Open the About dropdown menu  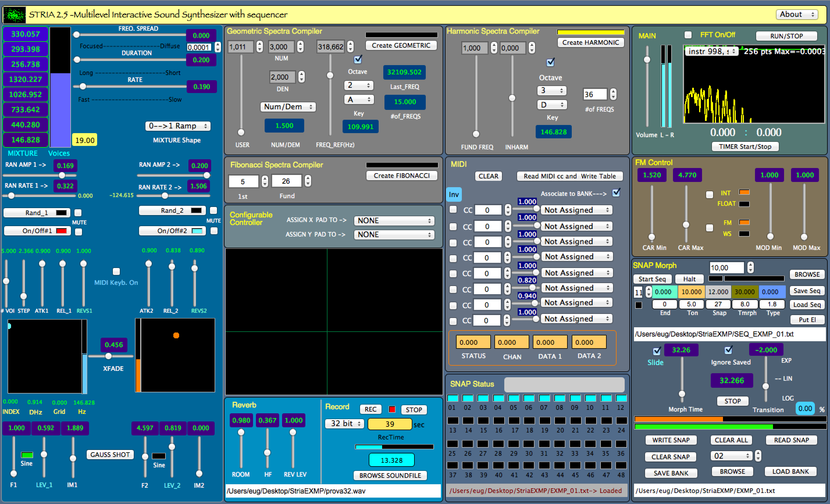(797, 15)
